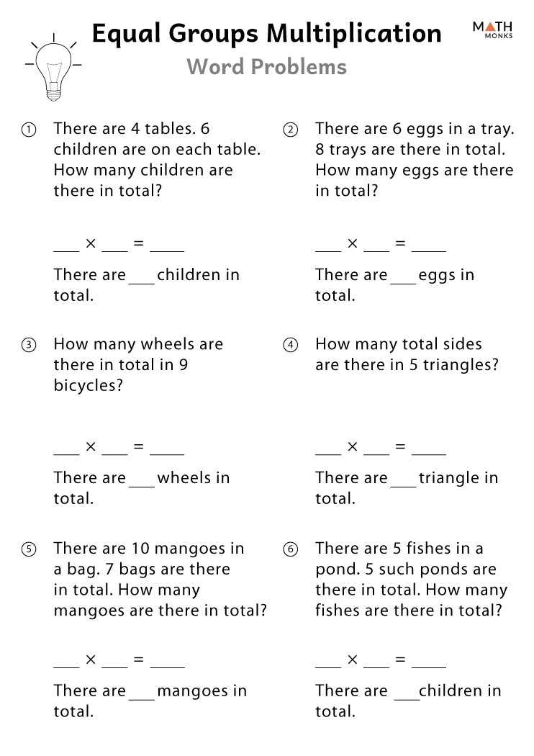Click the result blank after equals in problem 1
The height and width of the screenshot is (756, 534).
[167, 248]
